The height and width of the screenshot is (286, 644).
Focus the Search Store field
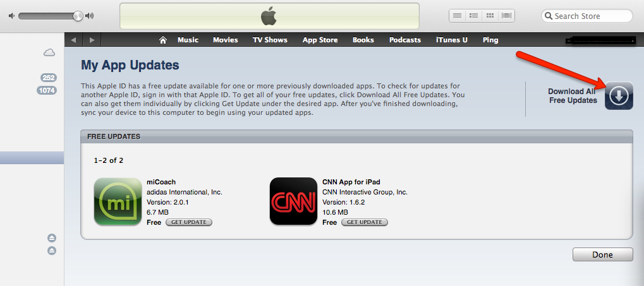tap(587, 16)
